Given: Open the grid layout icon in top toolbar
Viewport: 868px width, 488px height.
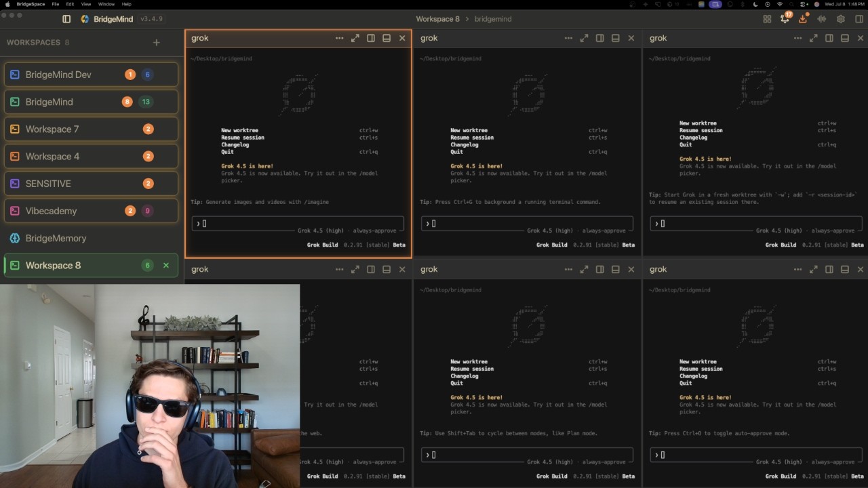Looking at the screenshot, I should [767, 19].
